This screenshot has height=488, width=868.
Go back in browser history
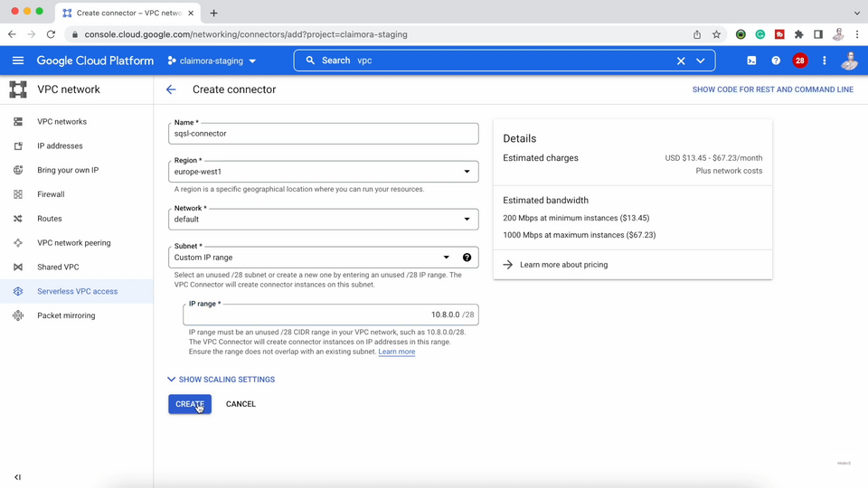12,34
